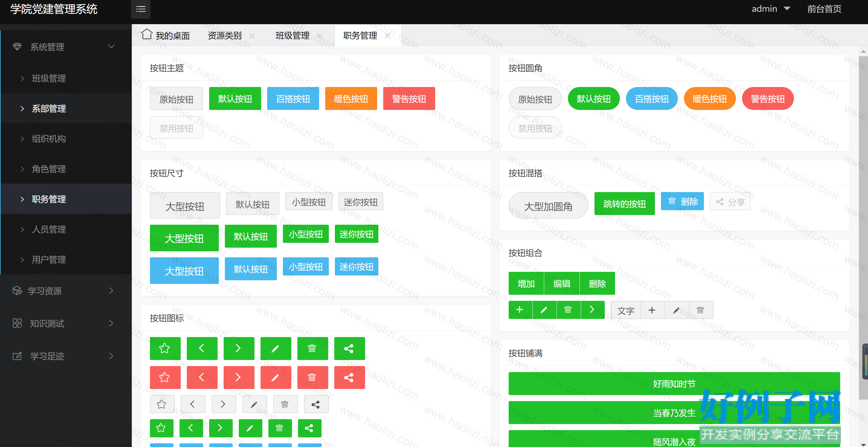The width and height of the screenshot is (868, 447).
Task: Click the edit-note icon beside 学习足迹
Action: pos(17,356)
